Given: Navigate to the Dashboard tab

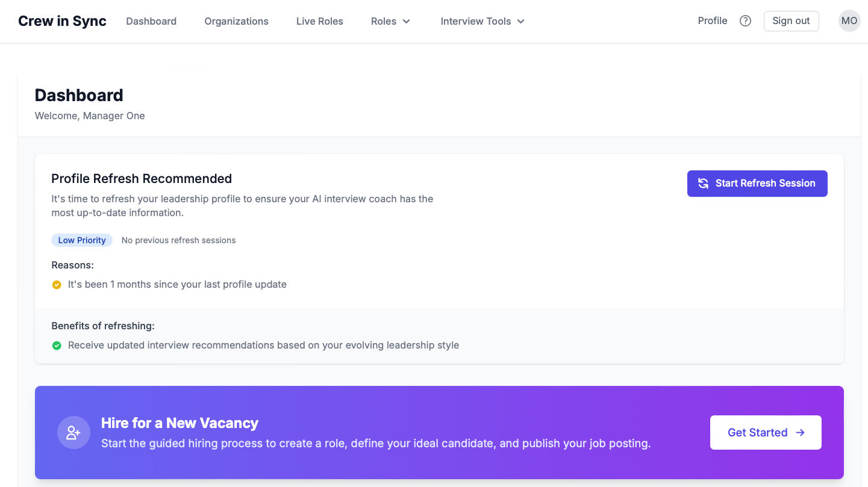Looking at the screenshot, I should click(x=151, y=21).
